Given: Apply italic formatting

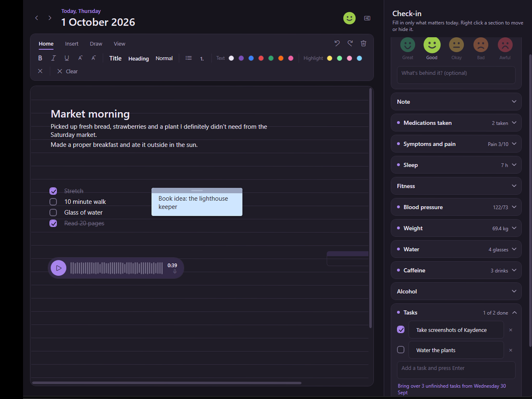Looking at the screenshot, I should (53, 58).
